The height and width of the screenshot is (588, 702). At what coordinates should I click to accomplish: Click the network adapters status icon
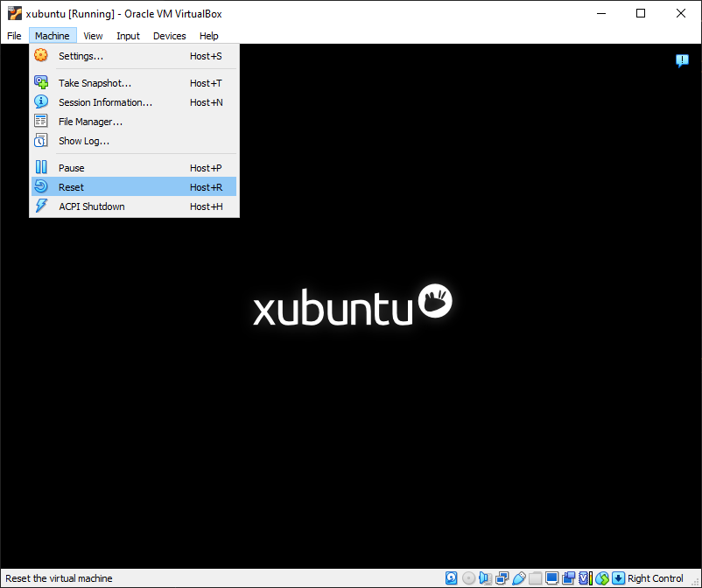(502, 578)
